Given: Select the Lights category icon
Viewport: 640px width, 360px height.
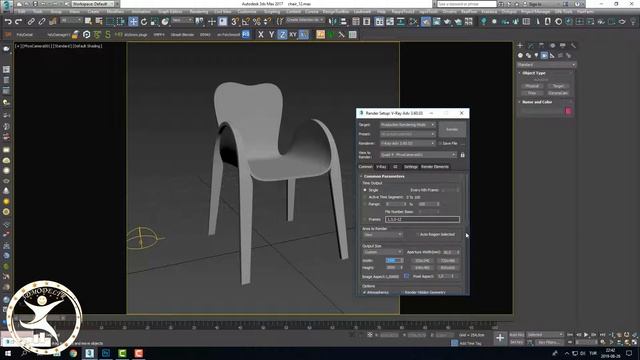Looking at the screenshot, I should [536, 55].
